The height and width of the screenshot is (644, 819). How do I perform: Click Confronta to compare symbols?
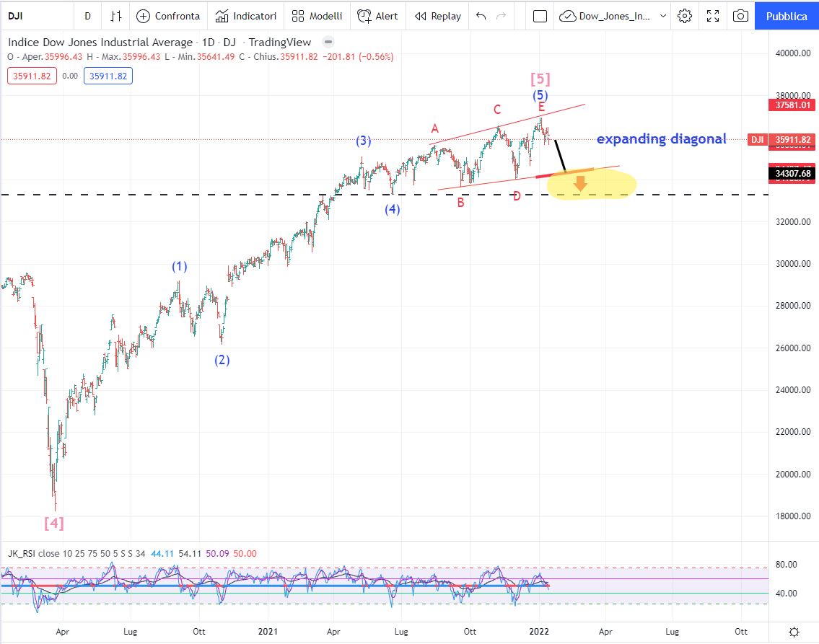click(168, 16)
